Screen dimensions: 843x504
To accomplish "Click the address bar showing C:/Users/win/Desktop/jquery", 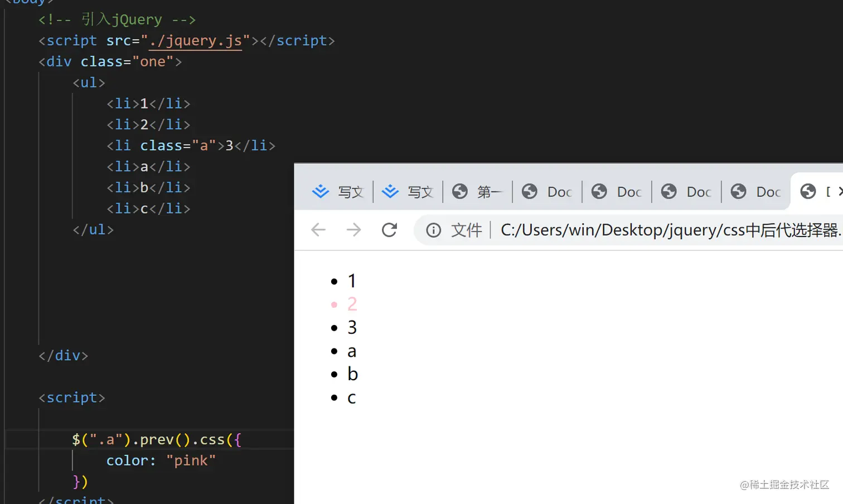I will 671,230.
